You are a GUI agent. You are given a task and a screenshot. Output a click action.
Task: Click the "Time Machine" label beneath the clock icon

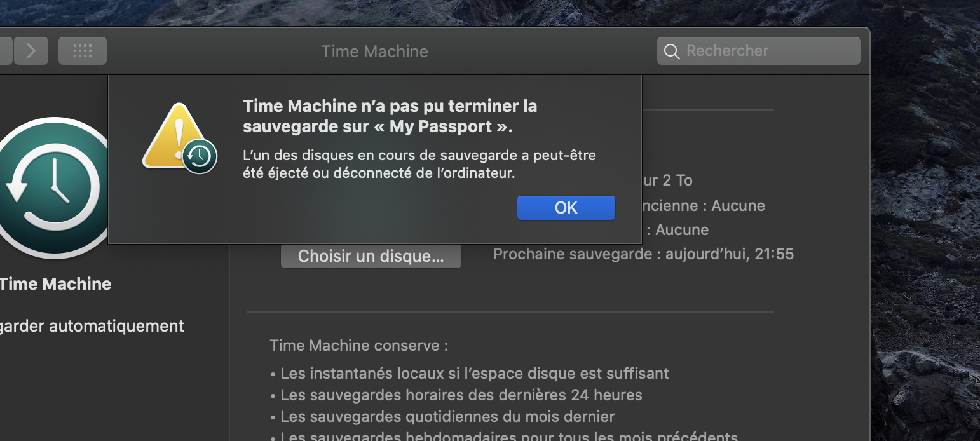(55, 284)
